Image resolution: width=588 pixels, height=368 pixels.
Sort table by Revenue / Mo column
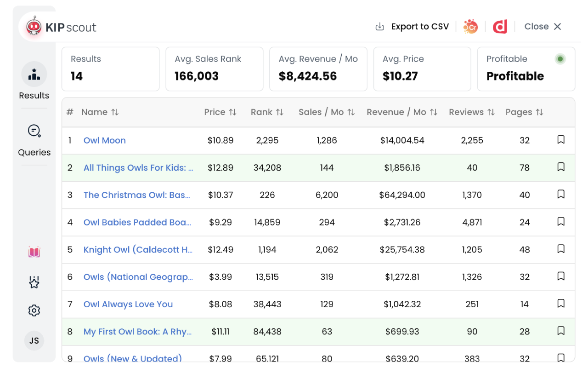tap(402, 112)
